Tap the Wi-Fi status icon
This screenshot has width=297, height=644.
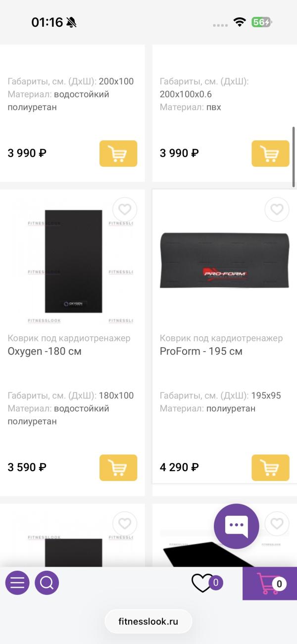coord(239,22)
